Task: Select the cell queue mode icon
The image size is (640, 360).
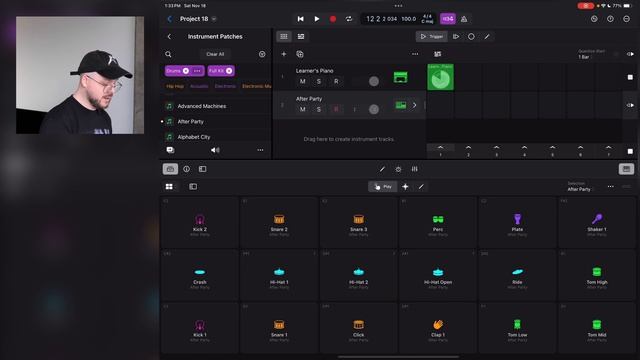Action: coord(456,36)
